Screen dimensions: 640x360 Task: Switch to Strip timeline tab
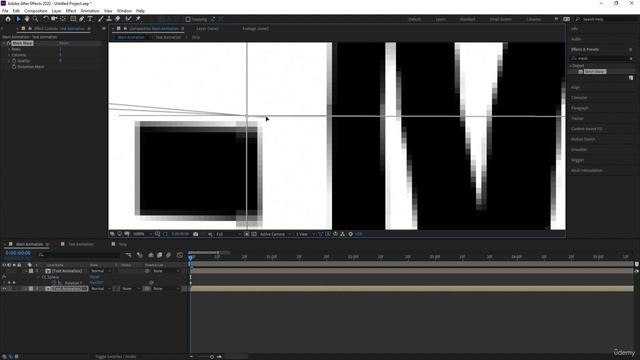[123, 244]
